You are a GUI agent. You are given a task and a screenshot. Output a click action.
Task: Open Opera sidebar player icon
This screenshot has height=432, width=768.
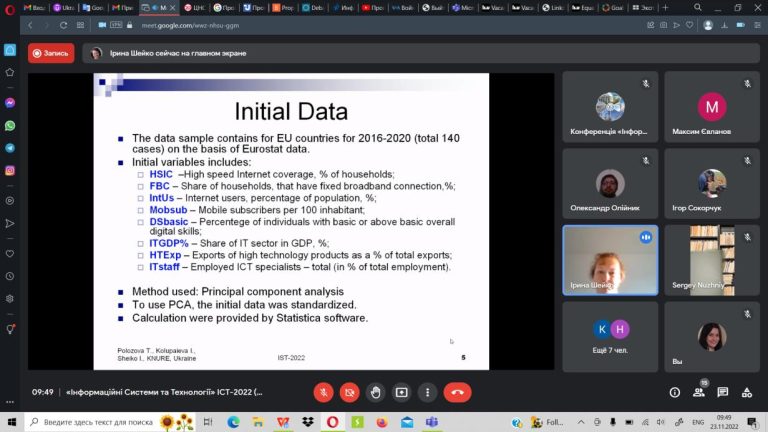(x=10, y=201)
